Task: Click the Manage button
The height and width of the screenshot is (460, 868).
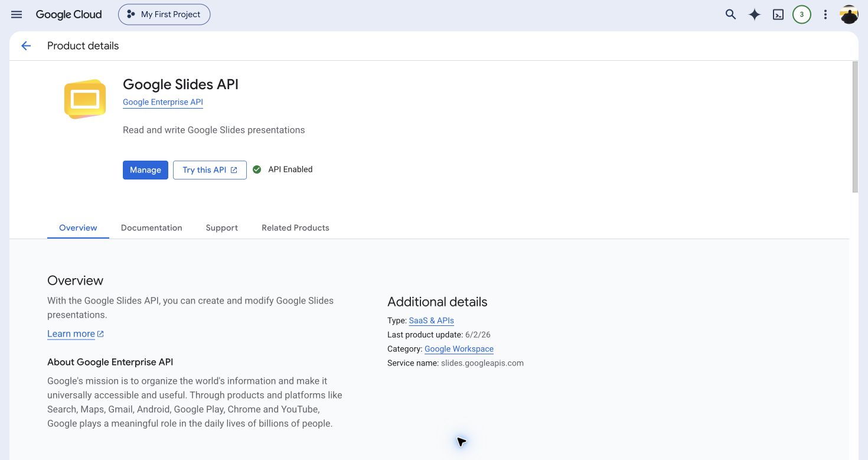Action: 145,170
